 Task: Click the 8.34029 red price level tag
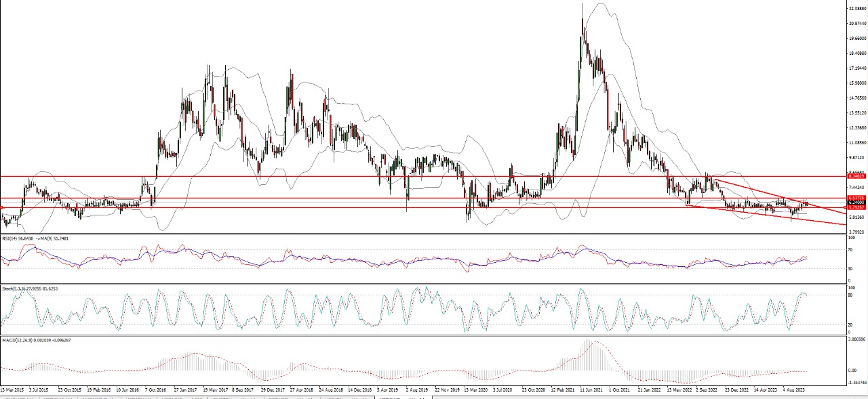click(x=856, y=176)
